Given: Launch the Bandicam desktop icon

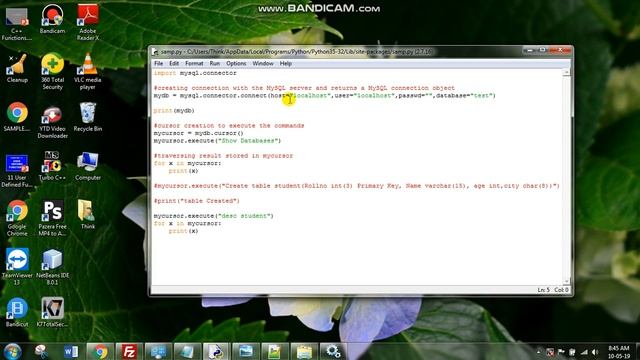Looking at the screenshot, I should tap(52, 19).
